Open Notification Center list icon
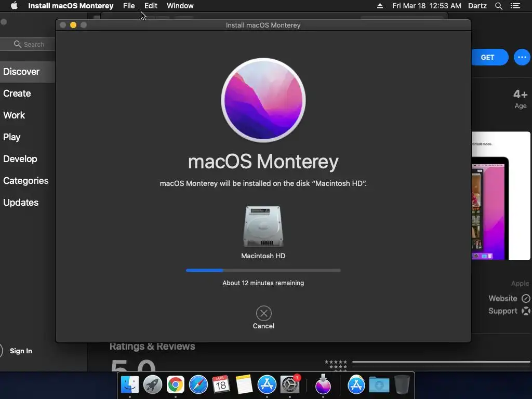 pyautogui.click(x=515, y=6)
